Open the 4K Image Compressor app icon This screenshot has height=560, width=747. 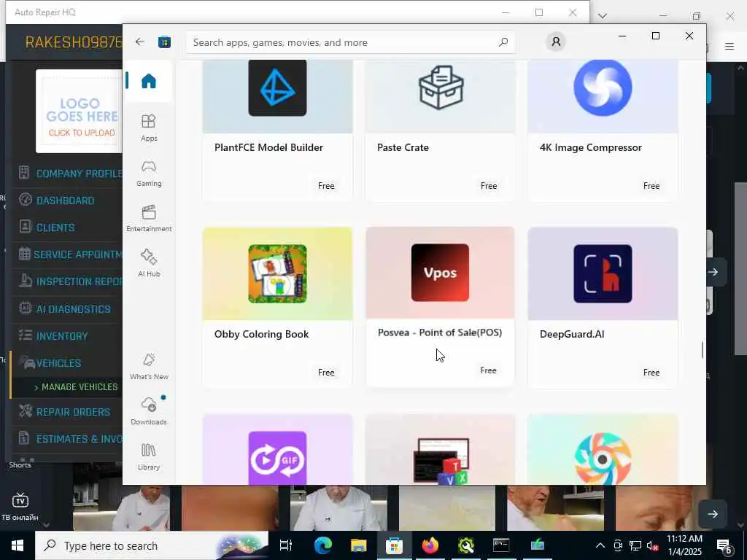(603, 87)
